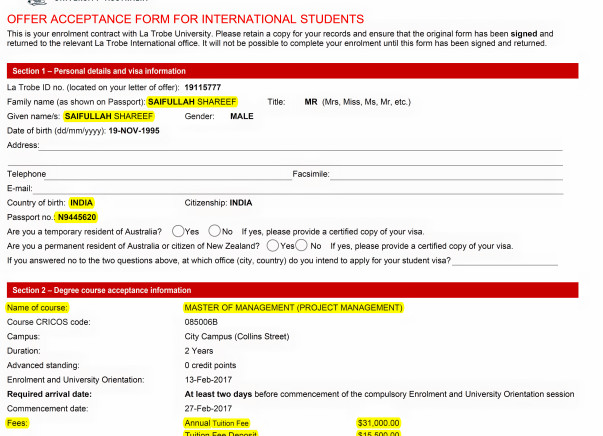Click the Required arrival date label
This screenshot has width=603, height=436.
49,394
